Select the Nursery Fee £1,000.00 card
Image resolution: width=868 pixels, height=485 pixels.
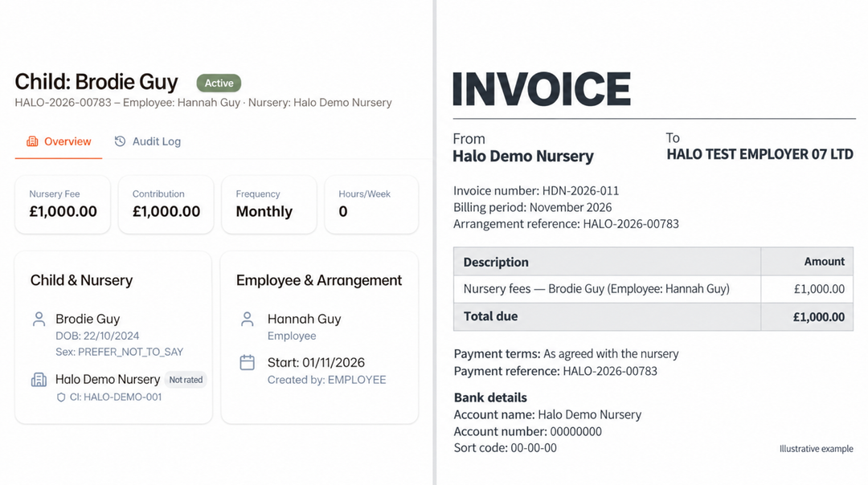coord(63,205)
